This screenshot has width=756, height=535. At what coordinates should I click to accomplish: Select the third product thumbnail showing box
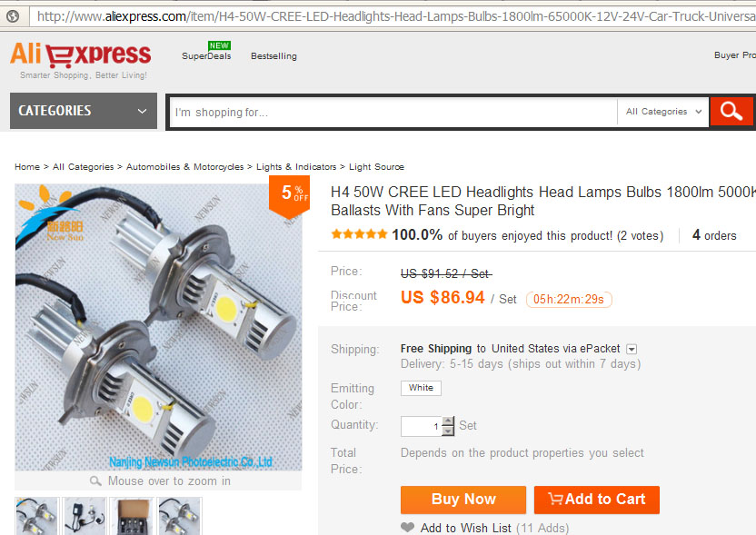point(132,516)
